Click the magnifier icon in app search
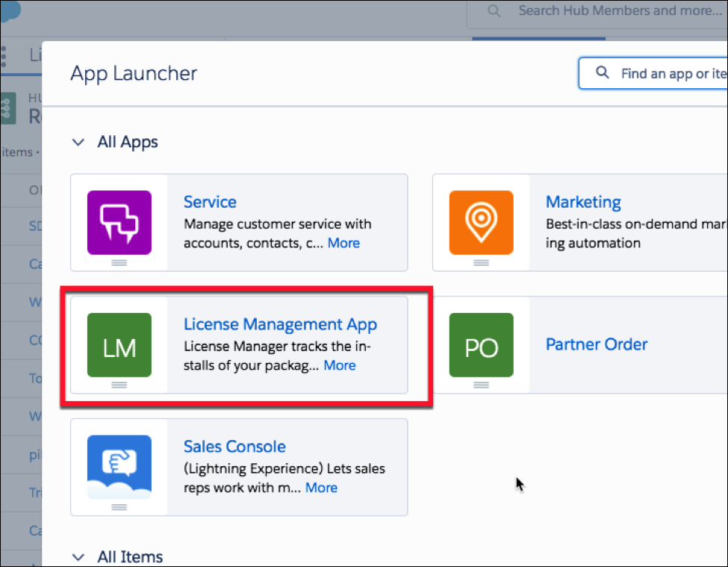The image size is (728, 567). (602, 72)
